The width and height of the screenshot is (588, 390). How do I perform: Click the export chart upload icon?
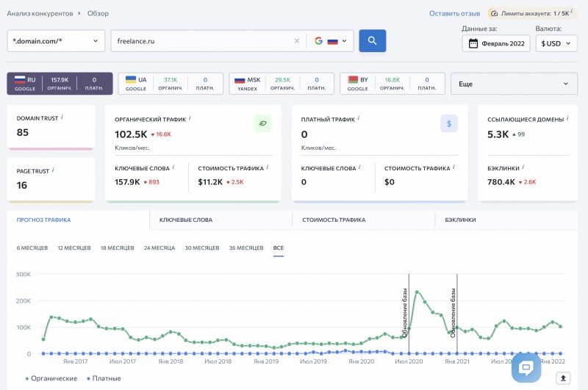563,378
